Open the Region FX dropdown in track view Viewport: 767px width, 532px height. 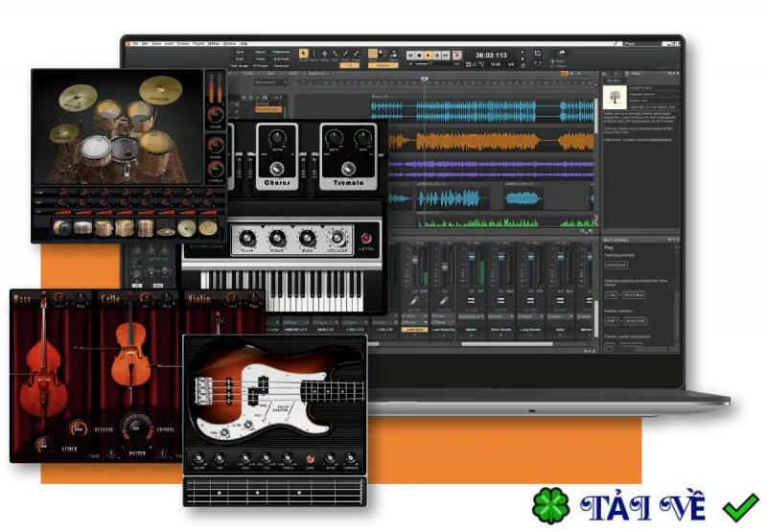point(318,74)
